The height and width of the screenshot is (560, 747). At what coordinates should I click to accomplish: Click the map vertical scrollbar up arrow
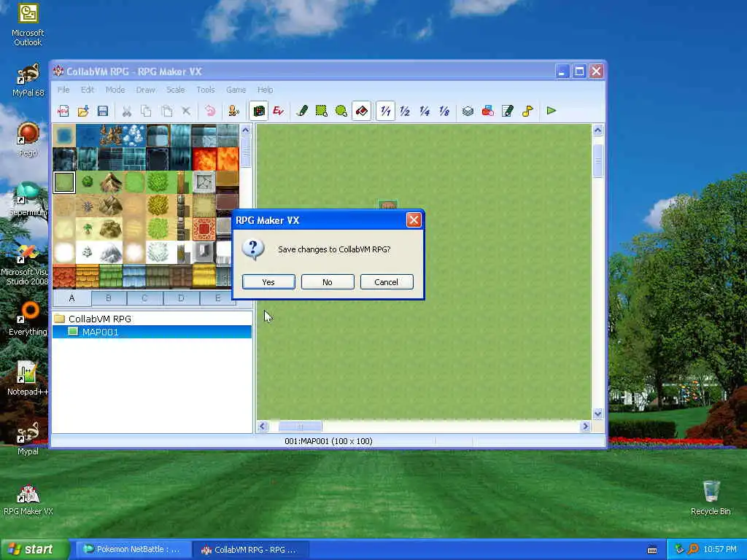598,131
